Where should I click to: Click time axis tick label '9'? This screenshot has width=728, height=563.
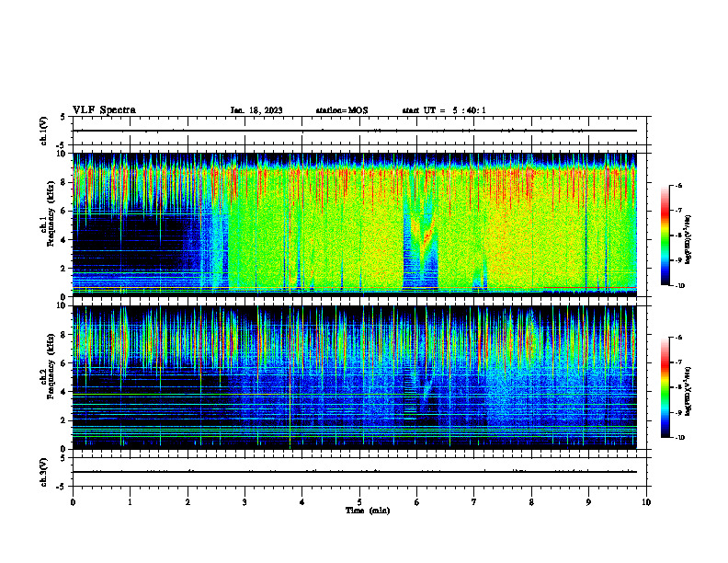[x=588, y=502]
